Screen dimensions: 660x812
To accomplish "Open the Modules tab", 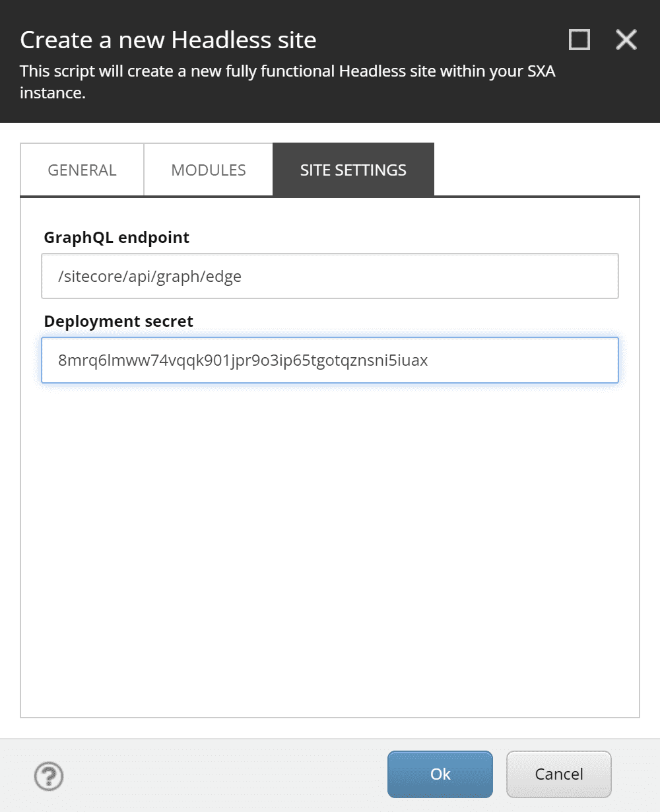I will 208,170.
